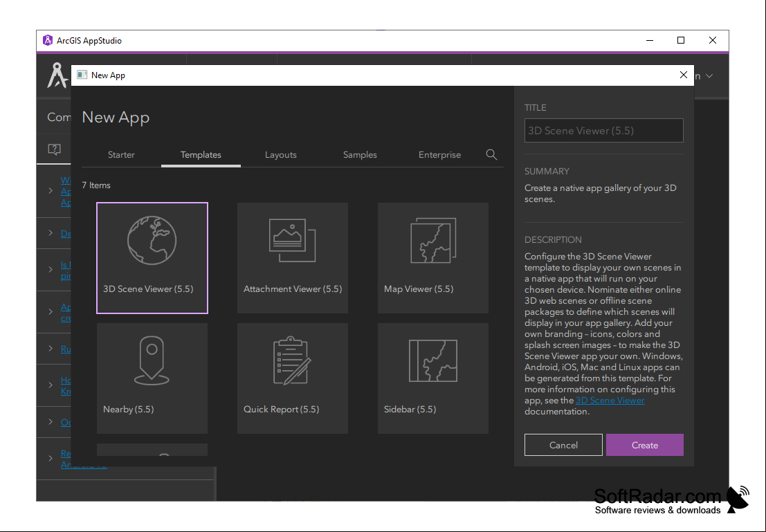Click the ArcGIS AppStudio title bar logo
766x532 pixels.
click(x=47, y=41)
